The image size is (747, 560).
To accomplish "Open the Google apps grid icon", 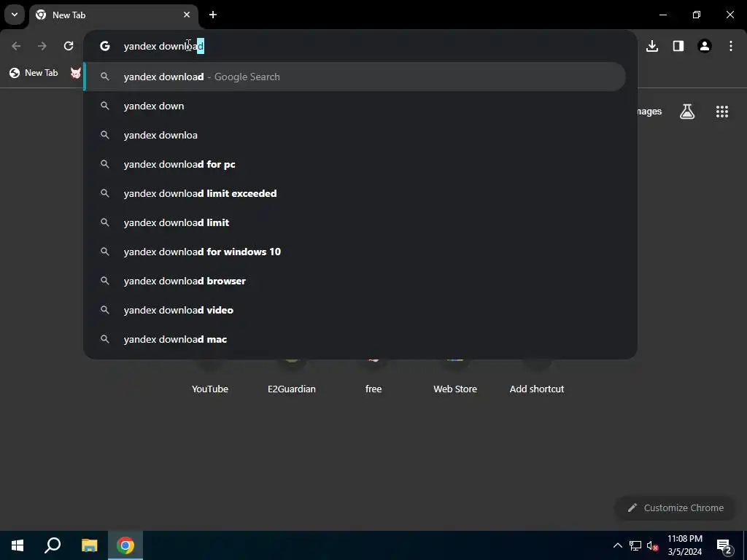I will (722, 112).
